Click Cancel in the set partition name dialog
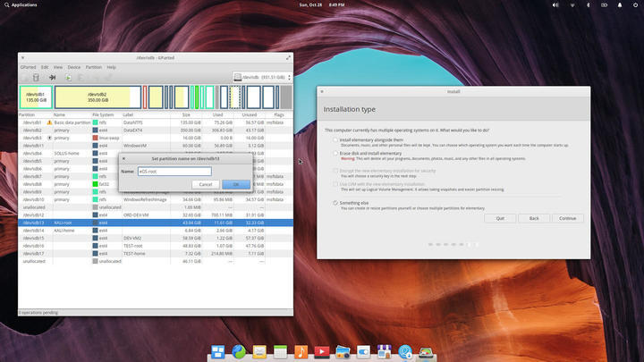 pyautogui.click(x=206, y=184)
